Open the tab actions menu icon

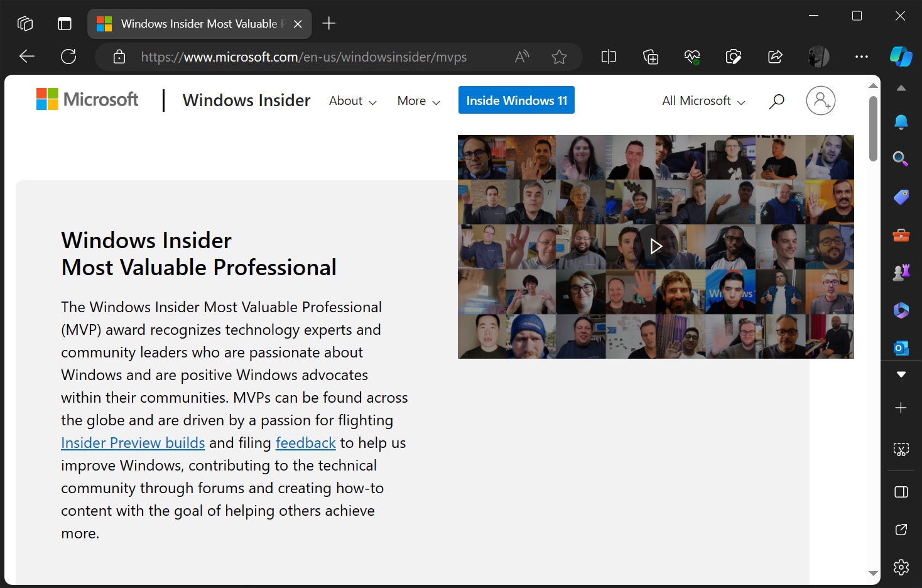point(65,24)
